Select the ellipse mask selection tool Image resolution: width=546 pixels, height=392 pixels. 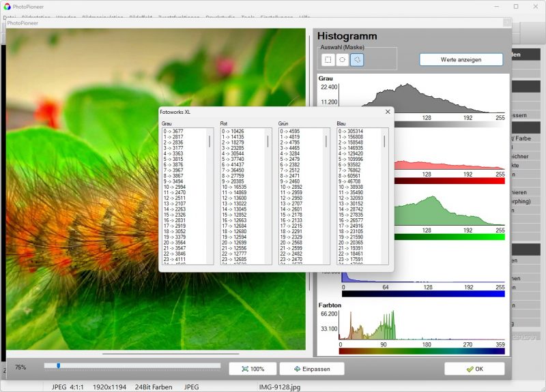point(343,60)
